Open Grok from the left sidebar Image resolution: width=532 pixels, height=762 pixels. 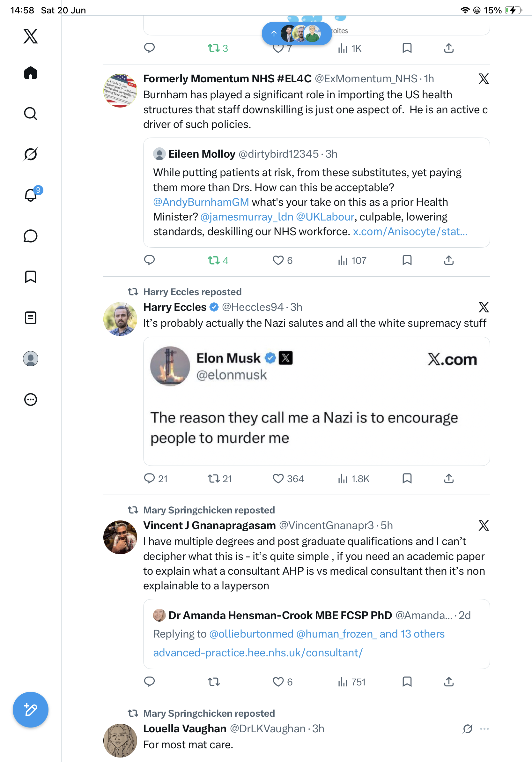[31, 154]
